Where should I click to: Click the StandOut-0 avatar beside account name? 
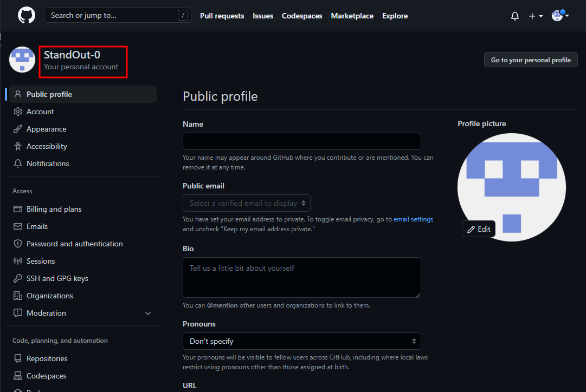(22, 60)
